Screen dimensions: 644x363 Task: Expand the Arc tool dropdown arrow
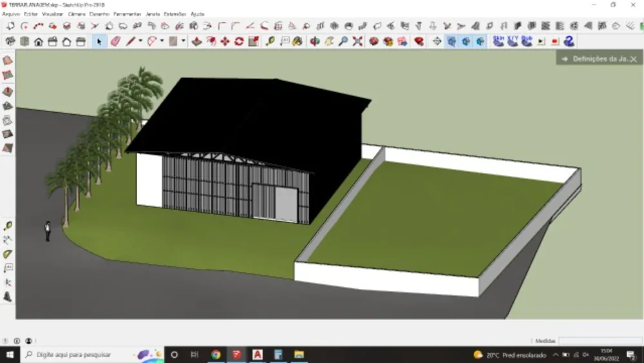tap(162, 41)
